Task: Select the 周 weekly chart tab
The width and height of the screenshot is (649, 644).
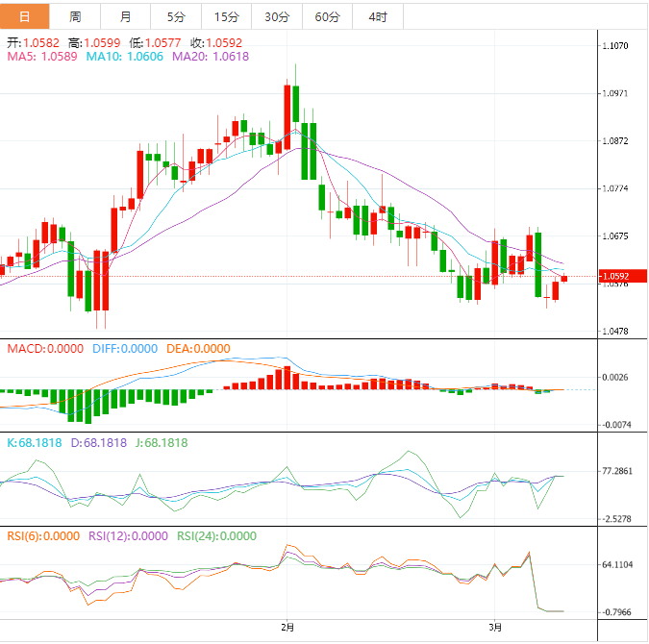Action: point(75,16)
